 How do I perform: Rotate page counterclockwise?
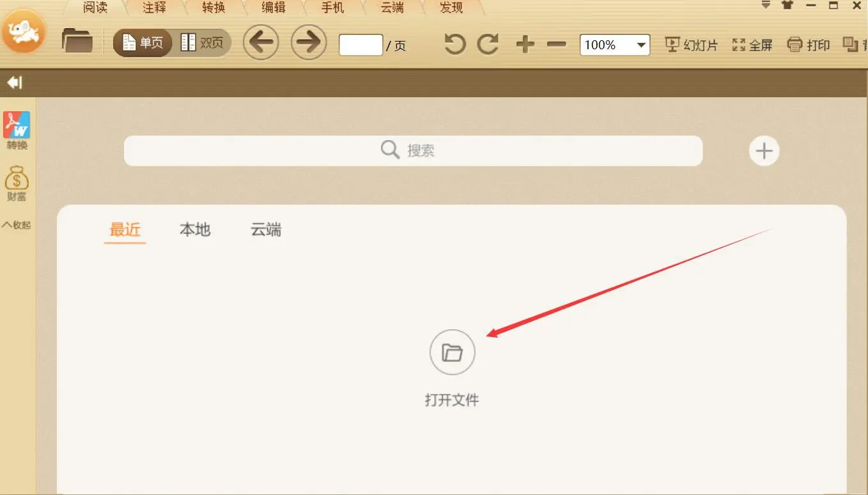click(454, 44)
